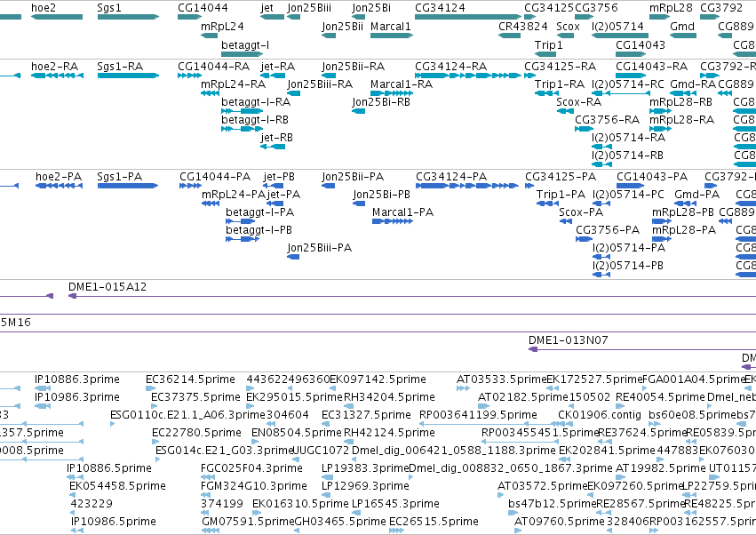Image resolution: width=756 pixels, height=535 pixels.
Task: Click the FGM324G10.3prime EST
Action: 206,495
